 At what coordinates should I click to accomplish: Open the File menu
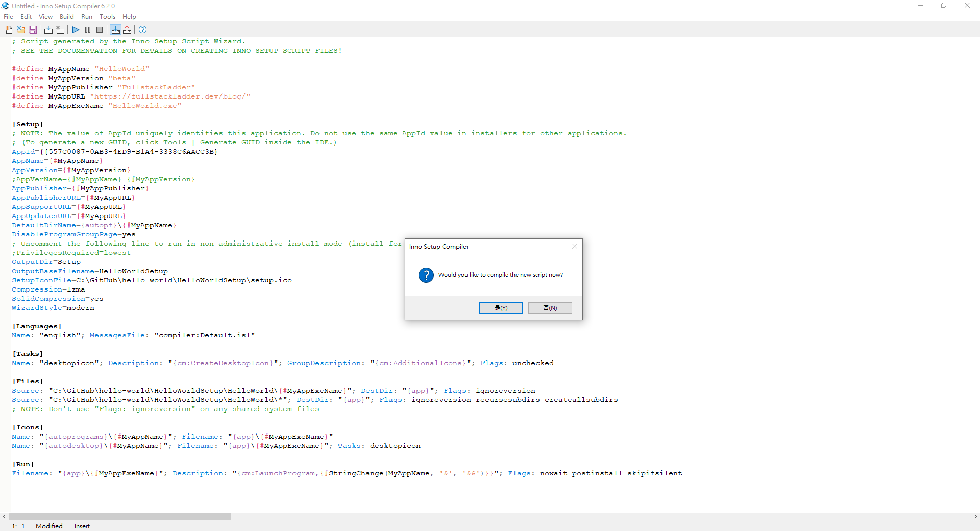8,17
